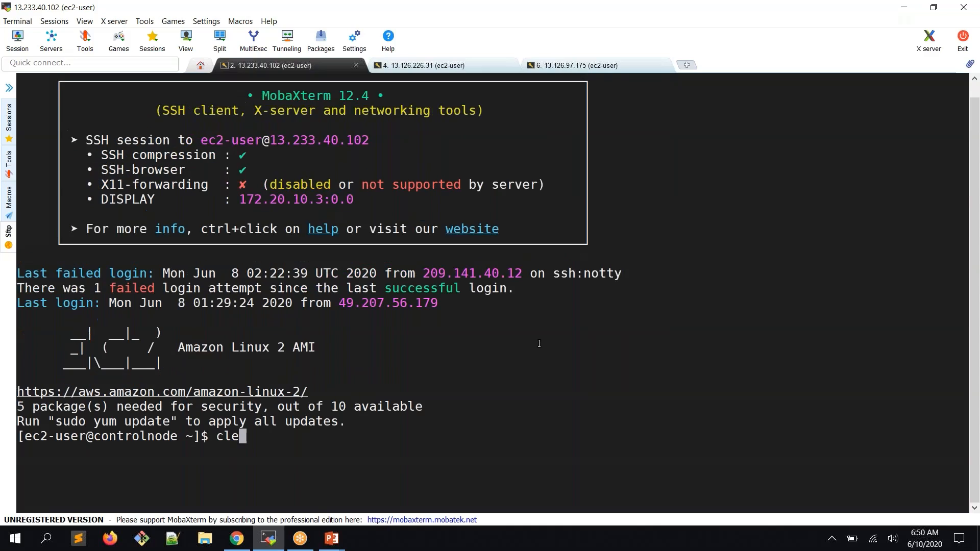Open the View menu in menu bar
980x551 pixels.
tap(85, 21)
